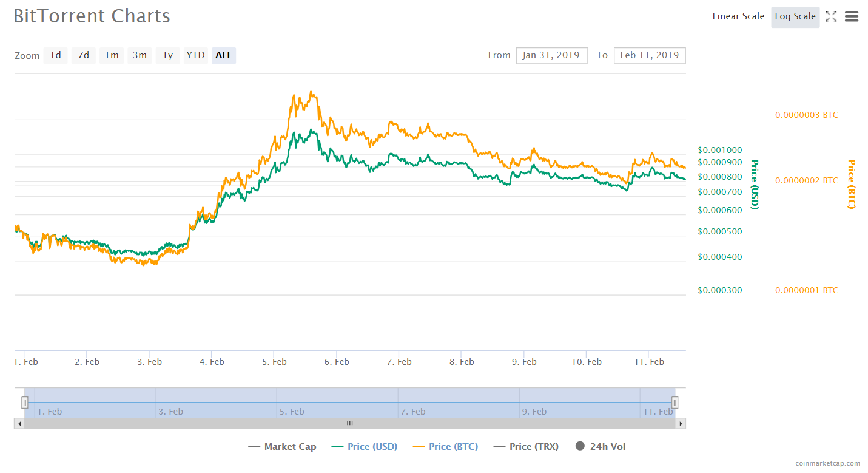This screenshot has width=868, height=473.
Task: Grab the right navigator range handle
Action: (x=675, y=402)
